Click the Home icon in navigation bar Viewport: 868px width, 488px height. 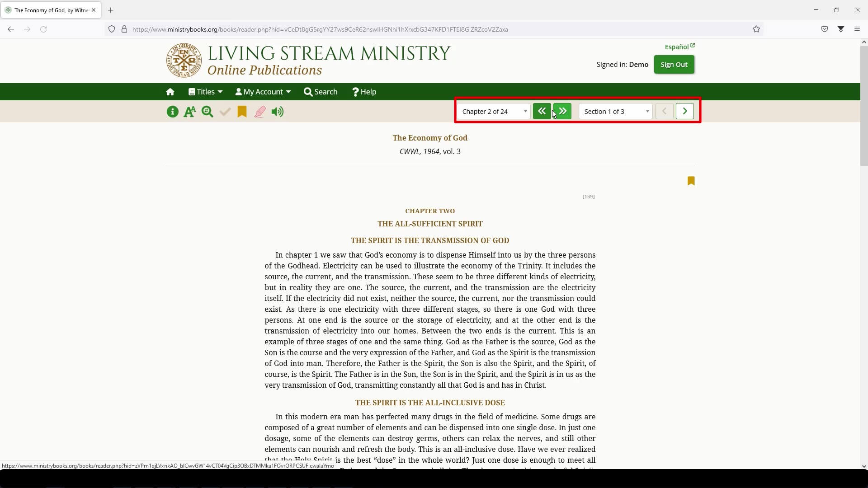[x=170, y=92]
